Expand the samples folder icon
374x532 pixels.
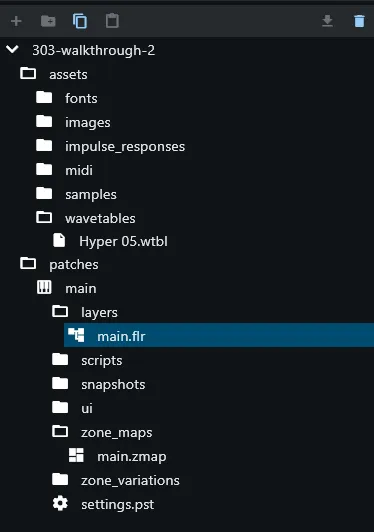(44, 193)
